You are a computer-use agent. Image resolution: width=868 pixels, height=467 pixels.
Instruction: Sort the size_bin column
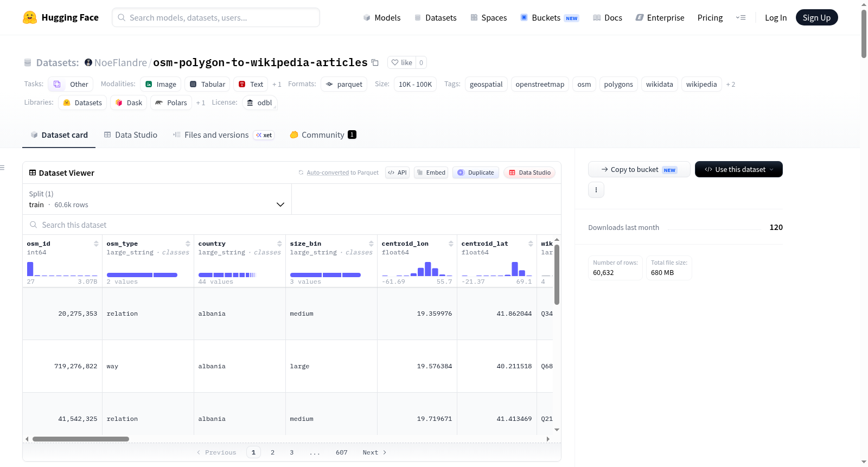(x=371, y=244)
